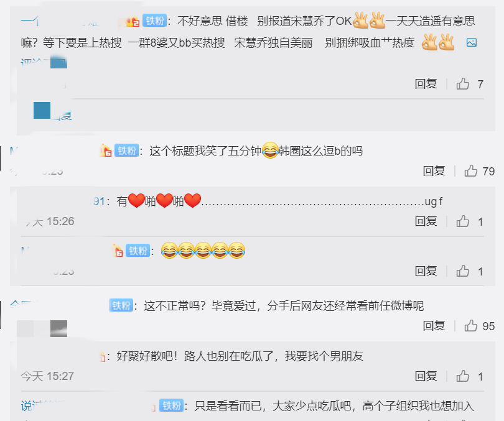Click 回复 on the 宋慧乔 comment

pyautogui.click(x=426, y=84)
